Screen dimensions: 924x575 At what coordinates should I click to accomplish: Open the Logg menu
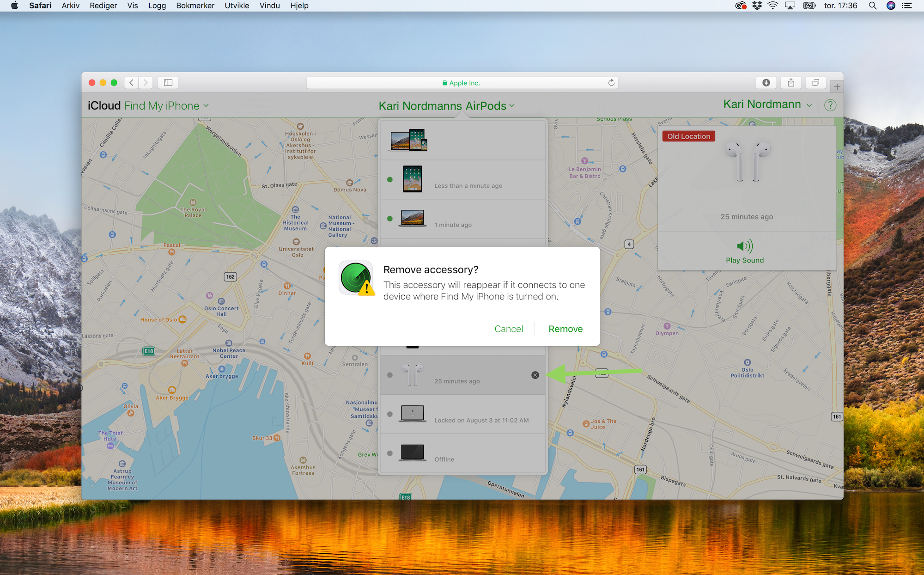click(x=157, y=6)
